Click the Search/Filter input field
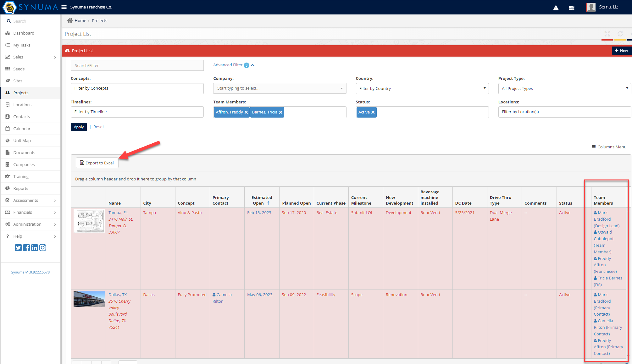 [x=137, y=65]
